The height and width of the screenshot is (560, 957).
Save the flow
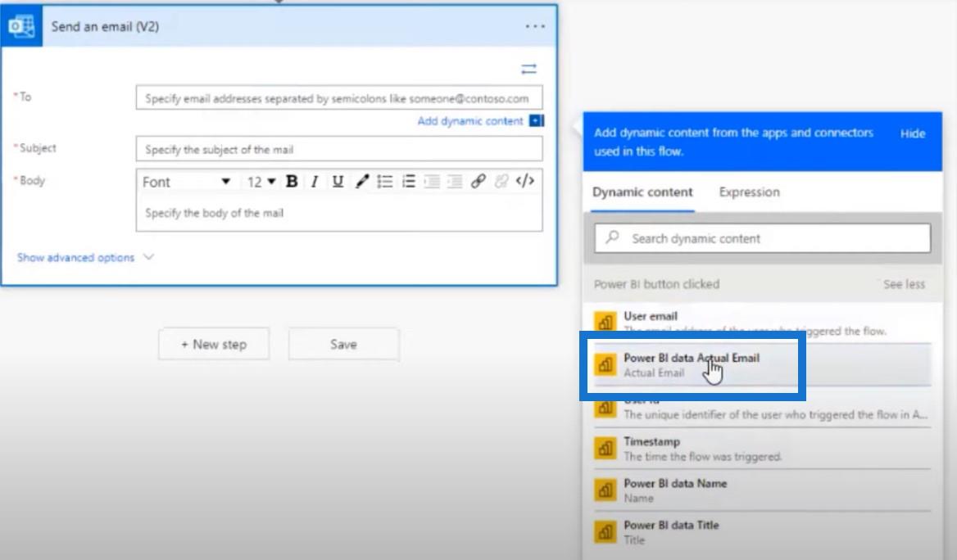click(x=343, y=344)
